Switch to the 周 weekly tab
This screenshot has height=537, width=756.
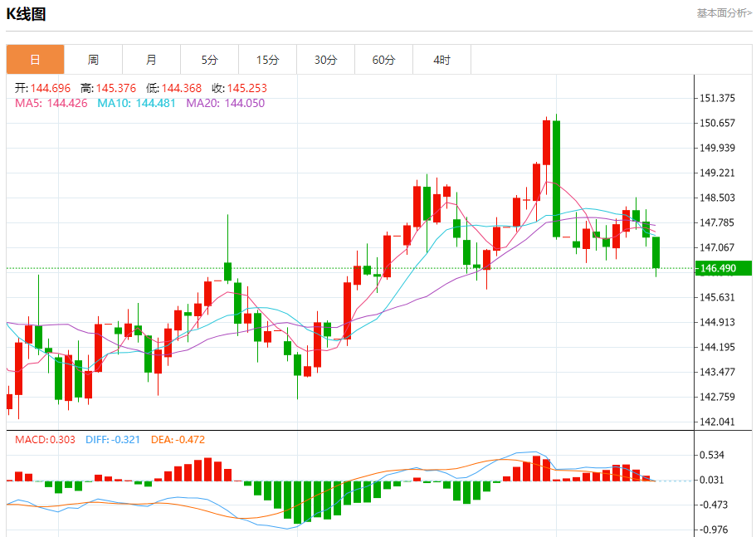tap(93, 60)
